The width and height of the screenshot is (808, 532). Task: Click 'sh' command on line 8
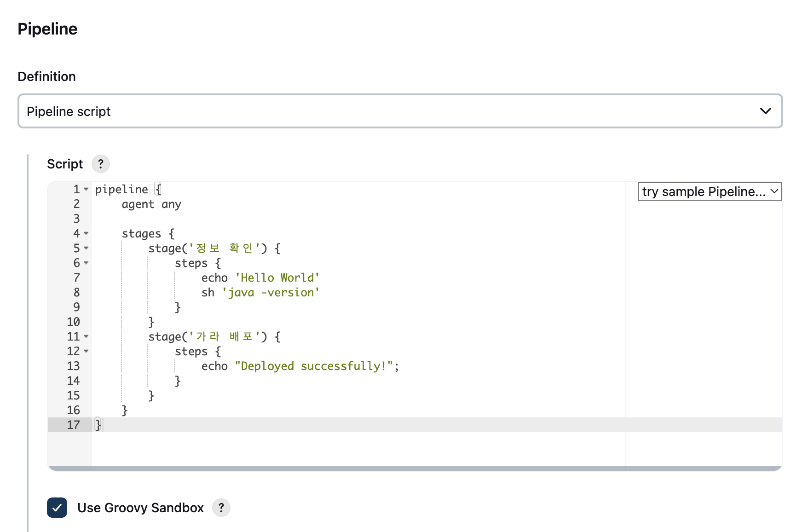pos(208,292)
